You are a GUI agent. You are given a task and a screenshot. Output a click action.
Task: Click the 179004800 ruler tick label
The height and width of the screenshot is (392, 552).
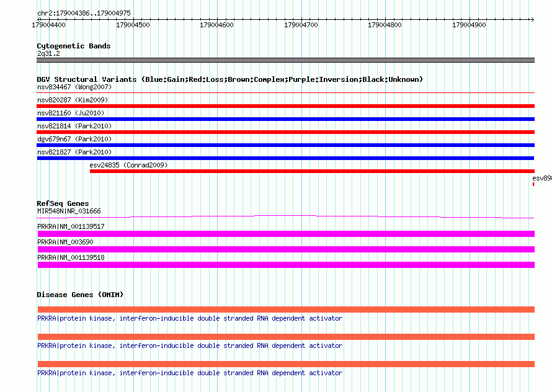coord(385,25)
